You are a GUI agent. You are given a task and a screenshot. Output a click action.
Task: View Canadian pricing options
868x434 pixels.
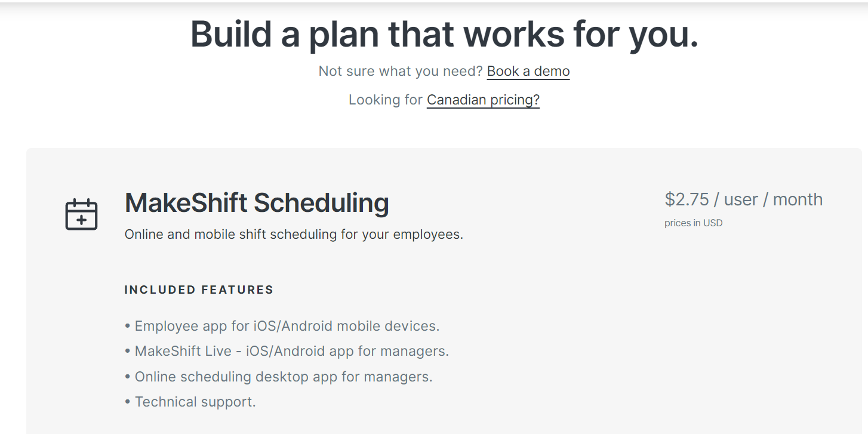click(x=482, y=99)
